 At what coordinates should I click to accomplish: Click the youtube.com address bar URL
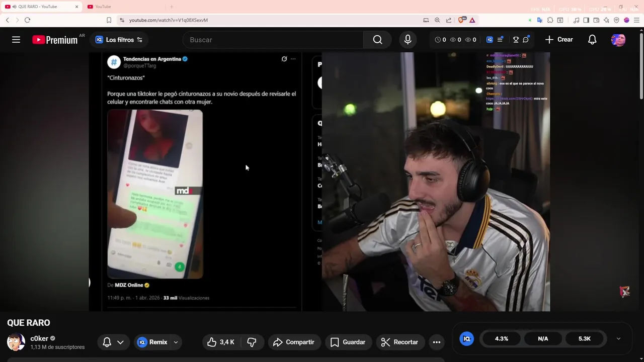(x=169, y=20)
